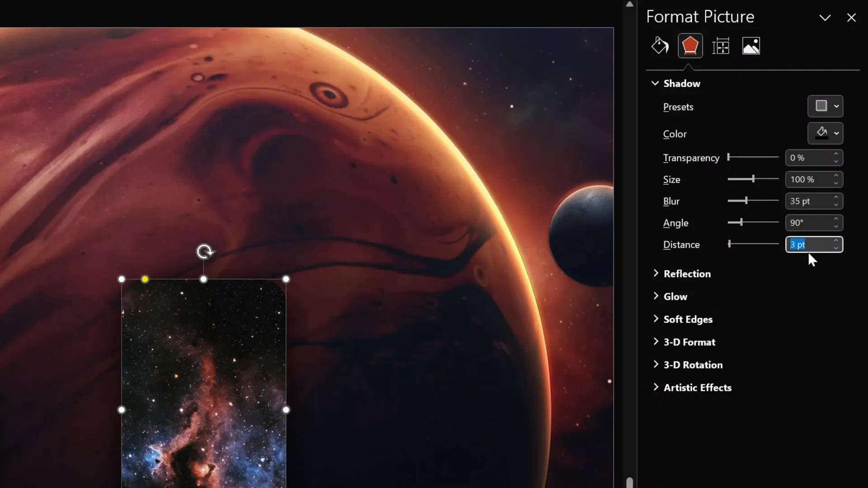Open the shadow Presets dropdown
Viewport: 868px width, 488px height.
click(x=825, y=106)
